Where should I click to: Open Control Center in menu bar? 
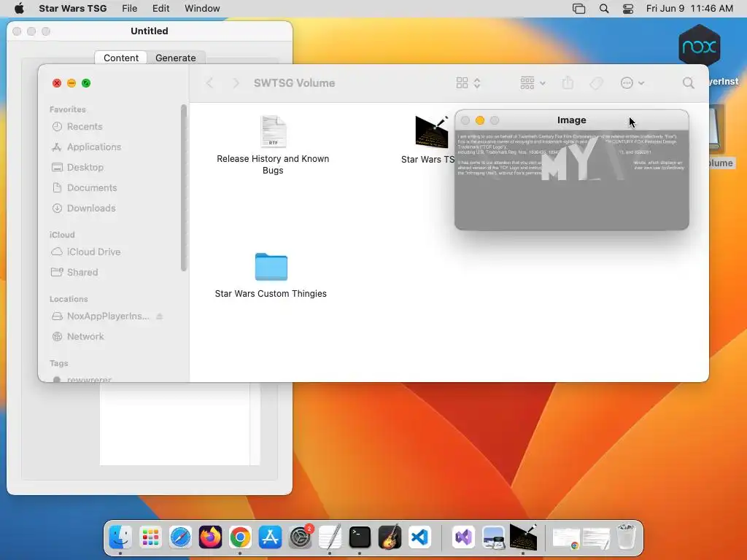[x=628, y=8]
